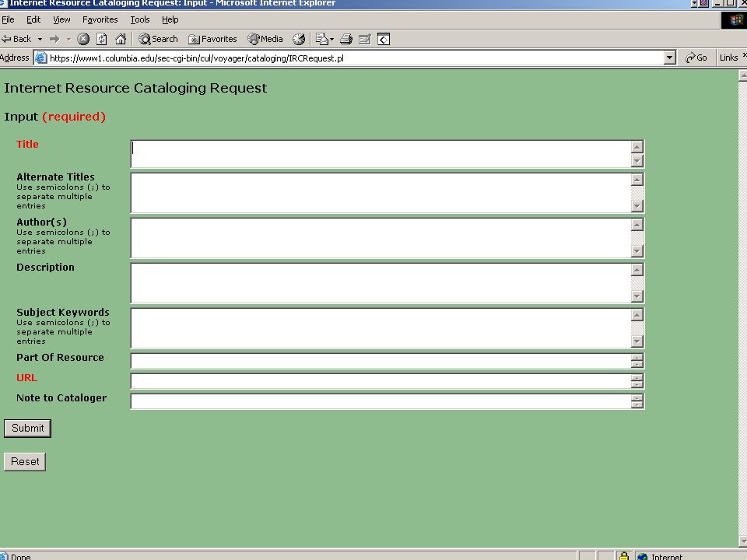Click the History icon in toolbar
The width and height of the screenshot is (747, 560).
pos(299,39)
